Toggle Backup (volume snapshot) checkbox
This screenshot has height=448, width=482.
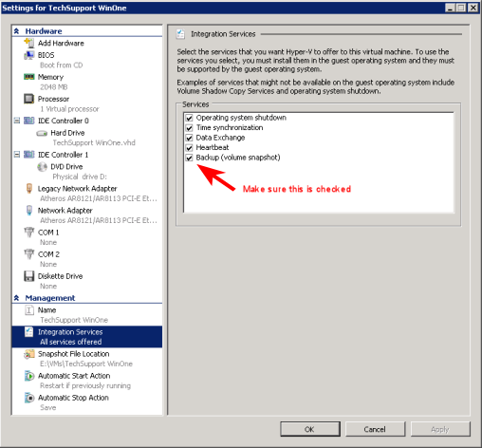tap(189, 158)
